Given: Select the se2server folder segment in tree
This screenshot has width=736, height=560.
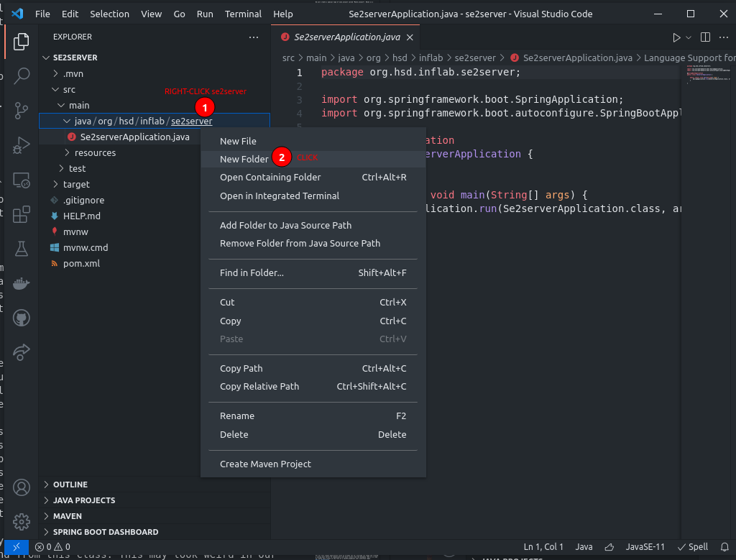Looking at the screenshot, I should tap(191, 121).
